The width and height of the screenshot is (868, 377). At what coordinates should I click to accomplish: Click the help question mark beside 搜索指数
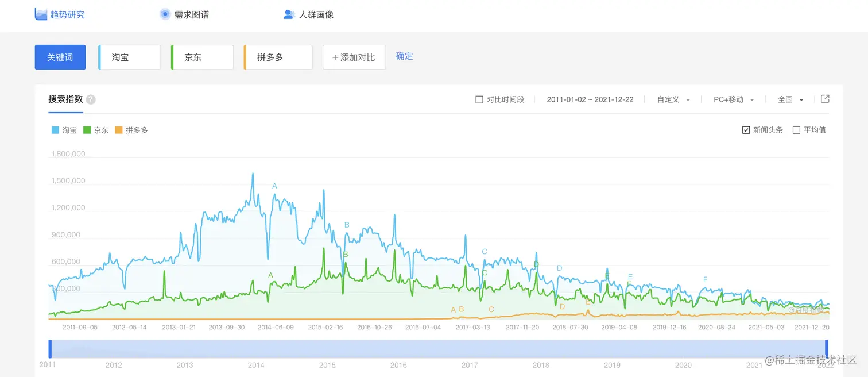tap(91, 99)
